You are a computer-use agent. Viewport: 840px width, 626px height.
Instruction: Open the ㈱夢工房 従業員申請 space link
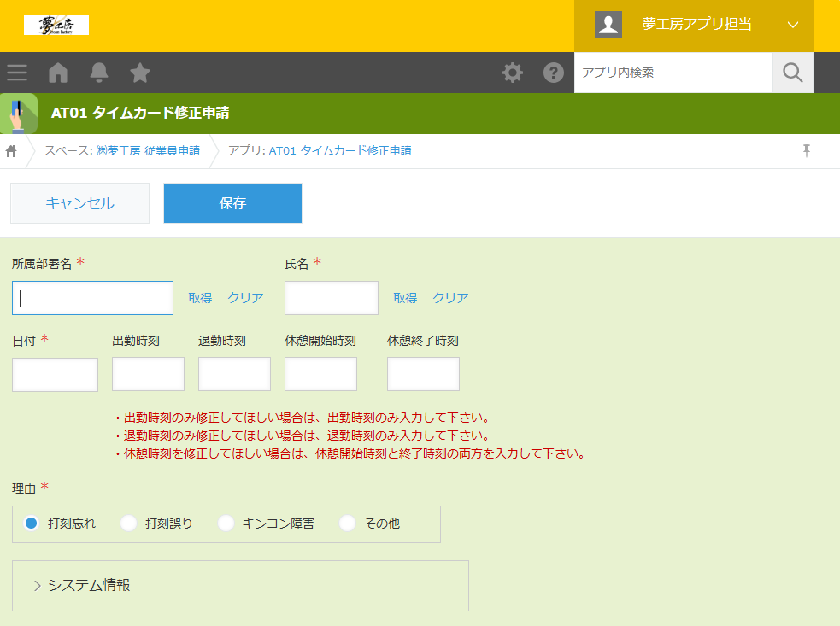[x=147, y=151]
